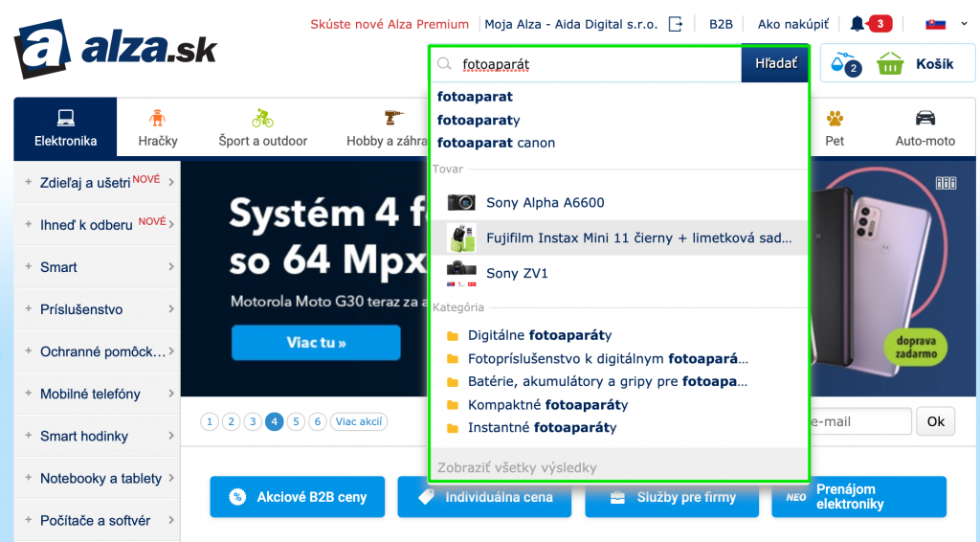Click the green shopping basket icon
Screen dimensions: 980x542
890,64
